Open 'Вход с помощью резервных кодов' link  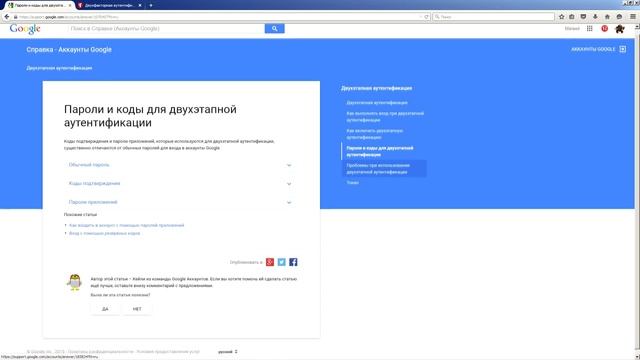[x=104, y=233]
